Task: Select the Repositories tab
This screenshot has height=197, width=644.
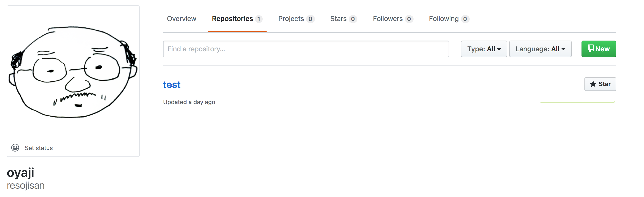Action: [x=232, y=19]
